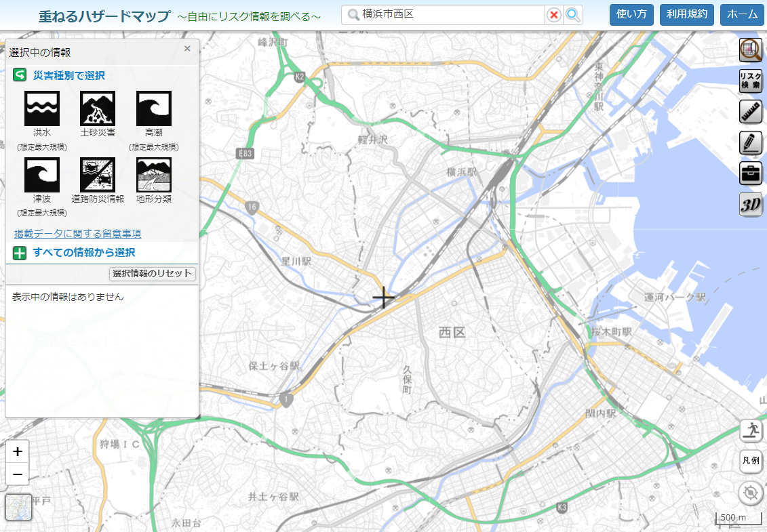The width and height of the screenshot is (767, 532).
Task: Show the 津波 tsunami hazard layer
Action: pyautogui.click(x=42, y=175)
